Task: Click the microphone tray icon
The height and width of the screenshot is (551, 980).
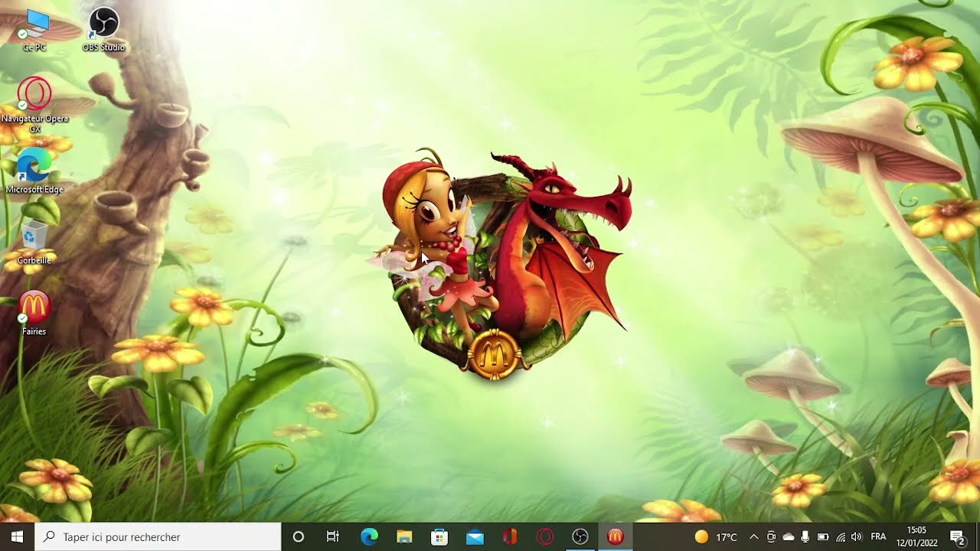Action: coord(805,537)
